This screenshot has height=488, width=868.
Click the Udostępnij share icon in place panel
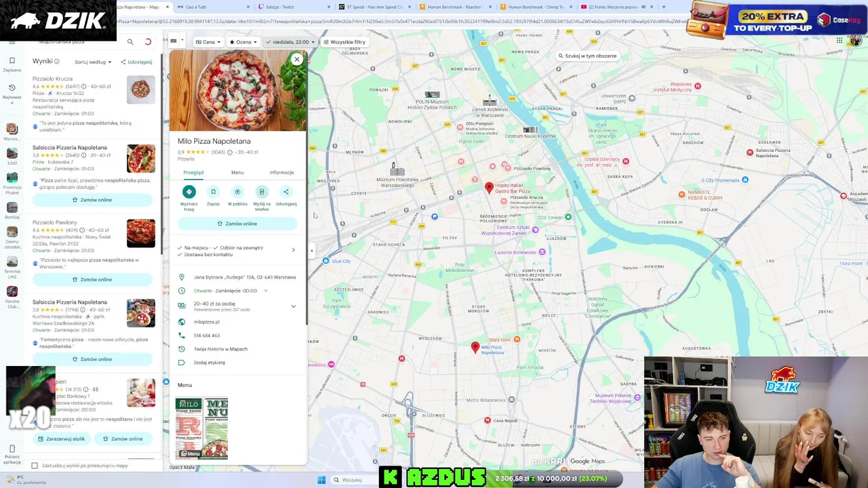click(x=286, y=192)
